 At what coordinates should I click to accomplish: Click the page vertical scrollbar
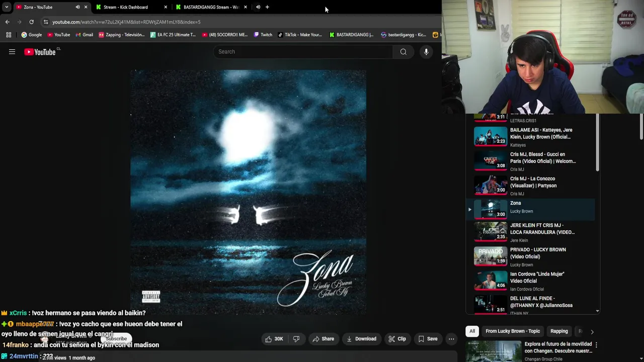(x=641, y=127)
